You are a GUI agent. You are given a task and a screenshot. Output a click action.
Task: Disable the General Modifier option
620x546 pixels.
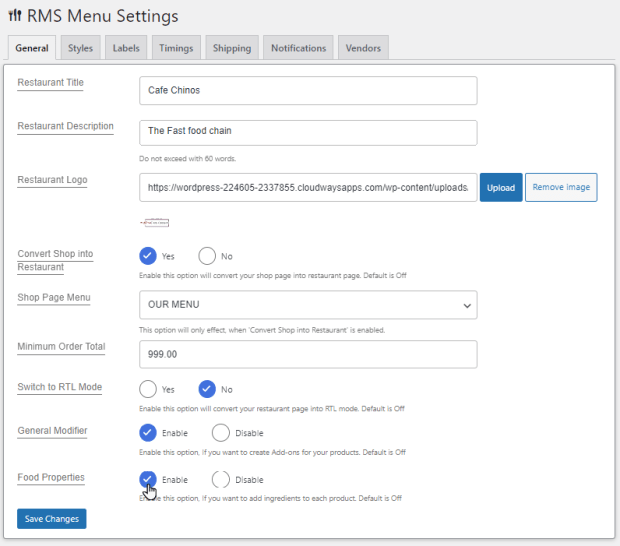221,433
